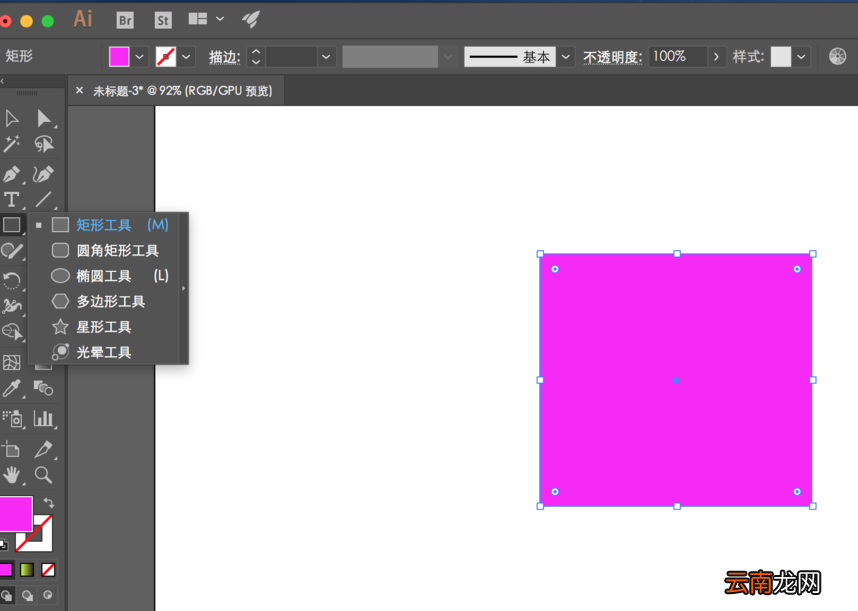This screenshot has height=611, width=858.
Task: Select the Type tool
Action: (x=11, y=200)
